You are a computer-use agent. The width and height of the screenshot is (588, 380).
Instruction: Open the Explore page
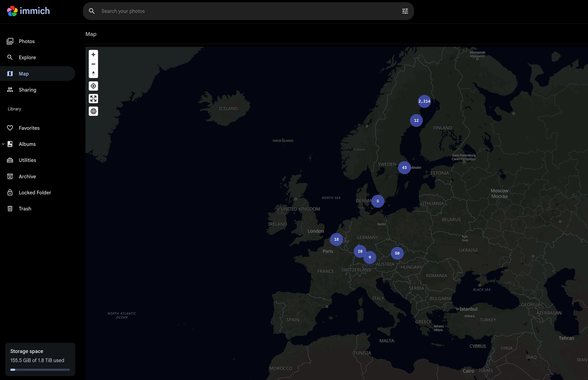[x=38, y=57]
